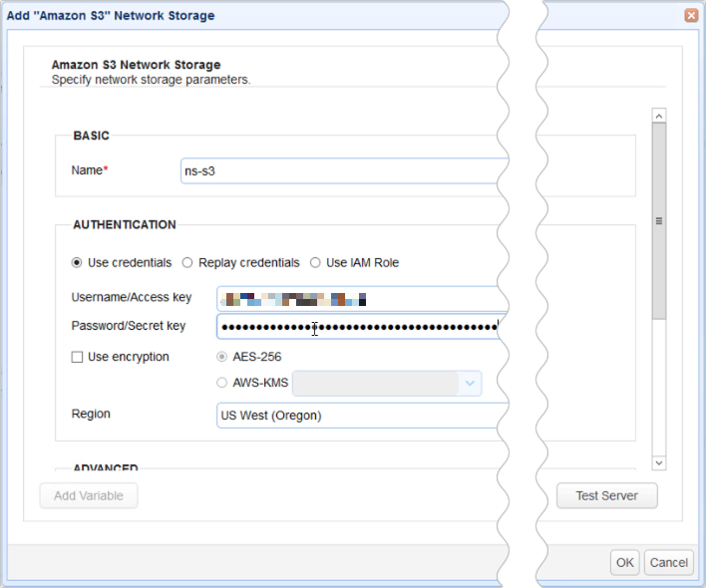The height and width of the screenshot is (588, 706).
Task: Grab the vertical scrollbar thumb
Action: pyautogui.click(x=658, y=221)
